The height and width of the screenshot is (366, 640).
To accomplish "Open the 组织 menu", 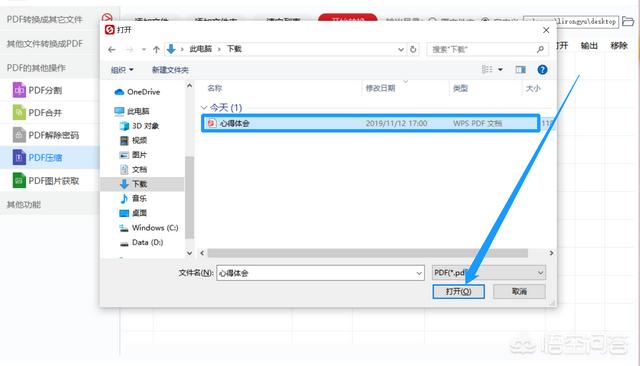I will click(122, 70).
